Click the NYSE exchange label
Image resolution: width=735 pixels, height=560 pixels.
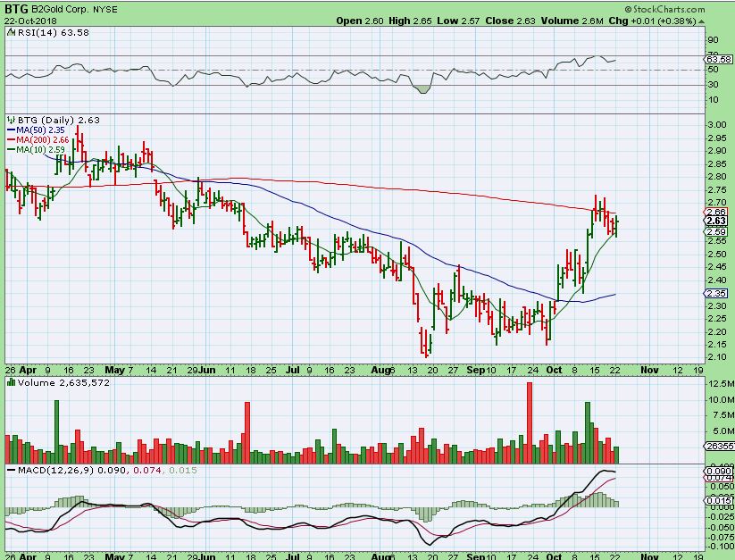[105, 9]
